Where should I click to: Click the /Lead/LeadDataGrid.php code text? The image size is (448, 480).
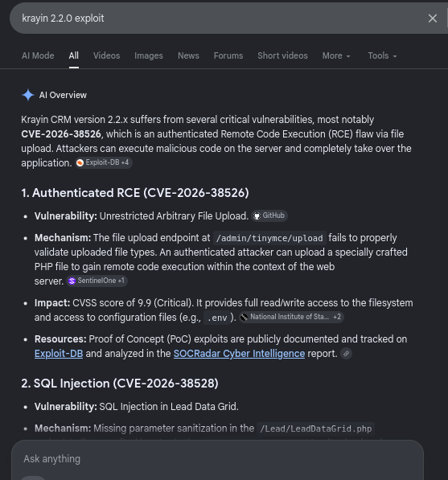pyautogui.click(x=316, y=429)
